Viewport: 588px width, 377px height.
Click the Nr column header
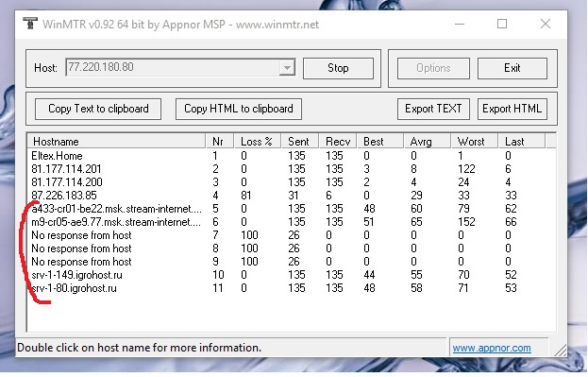(x=220, y=142)
